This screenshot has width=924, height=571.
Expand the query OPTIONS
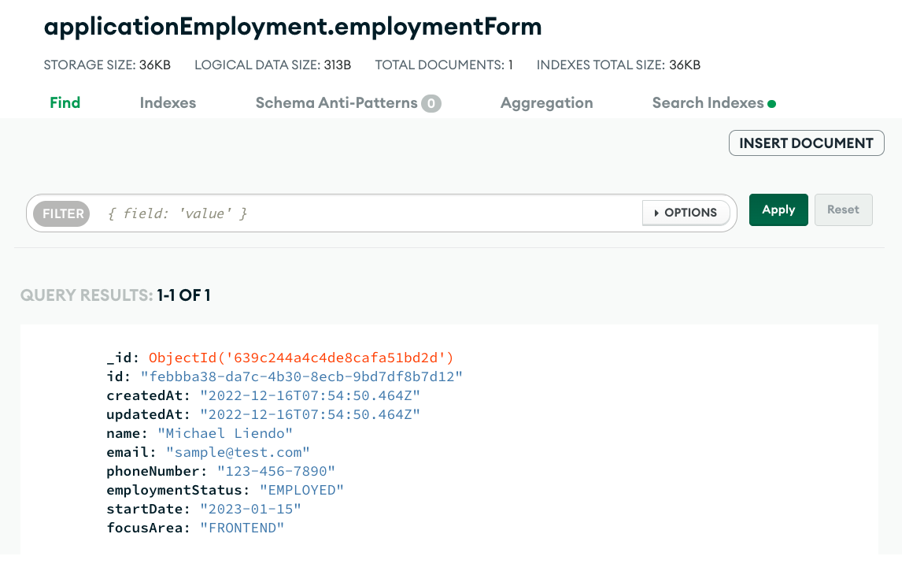[x=686, y=213]
